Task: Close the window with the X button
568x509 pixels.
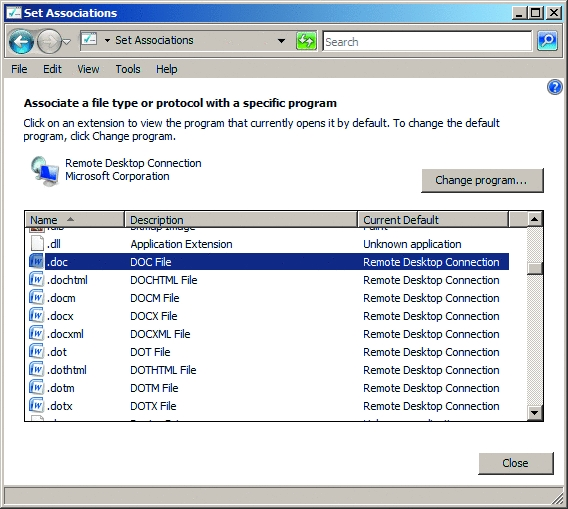Action: tap(554, 13)
